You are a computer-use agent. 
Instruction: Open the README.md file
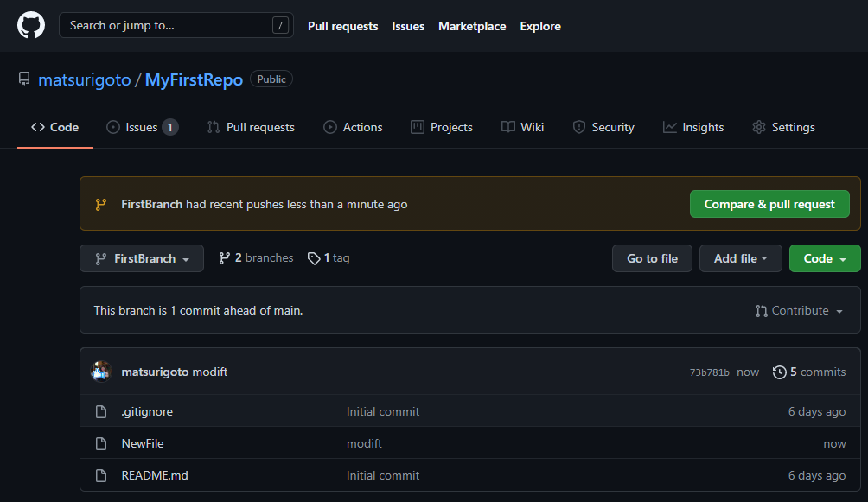[x=155, y=475]
